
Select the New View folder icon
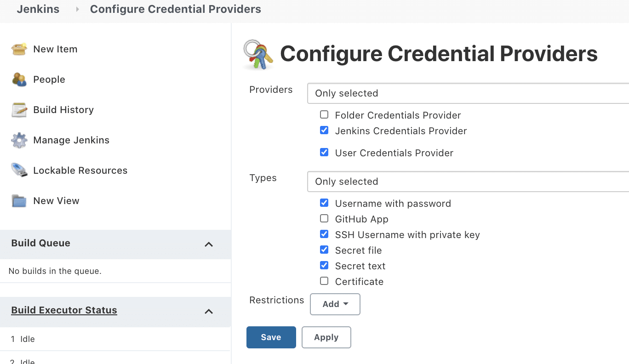click(x=18, y=200)
